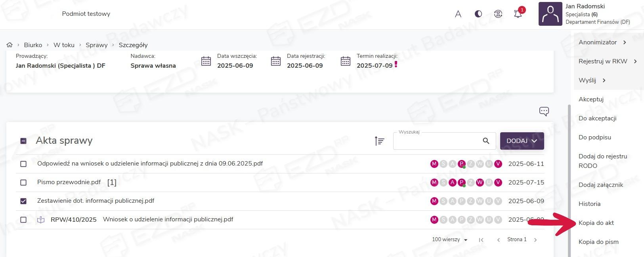Click the calendar icon next to Termin realizacji
644x257 pixels.
coord(346,61)
